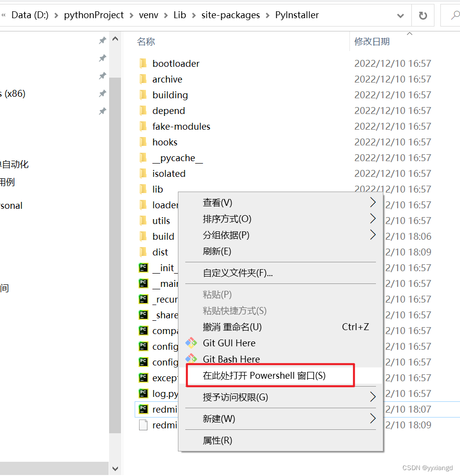This screenshot has height=476, width=460.
Task: Expand the chevron after site-packages
Action: click(267, 16)
